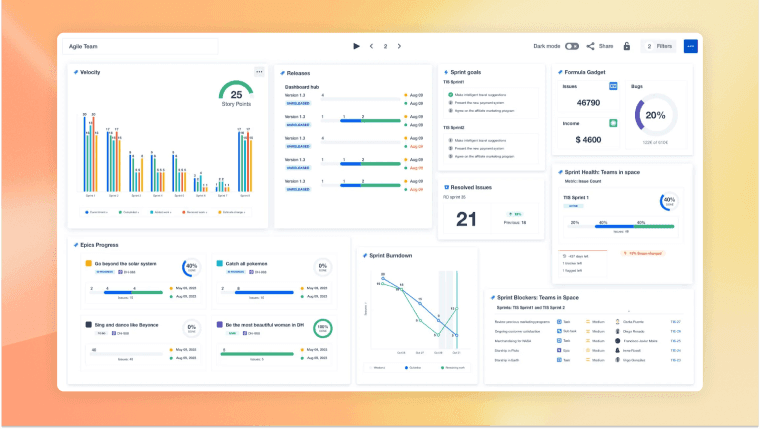Click the unlock padlock icon
Image resolution: width=760 pixels, height=429 pixels.
(x=627, y=46)
